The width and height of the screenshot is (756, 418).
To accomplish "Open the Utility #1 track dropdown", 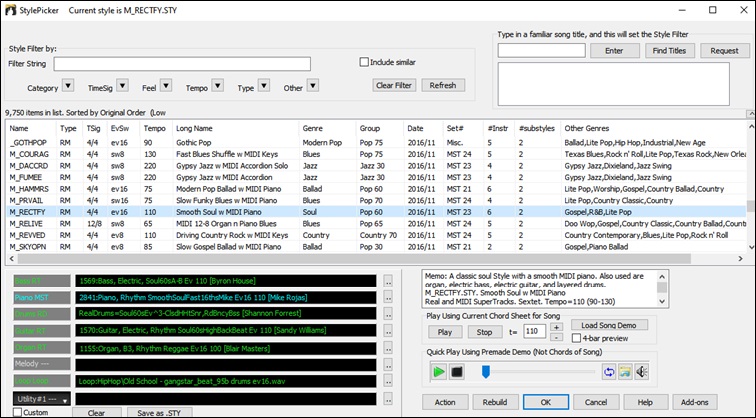I will click(42, 399).
